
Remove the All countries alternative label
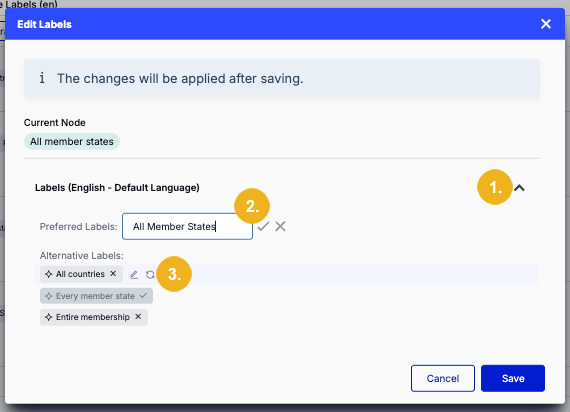click(x=113, y=273)
